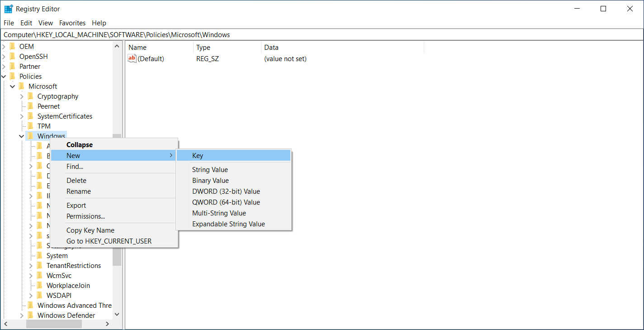
Task: Open the File menu
Action: point(9,23)
